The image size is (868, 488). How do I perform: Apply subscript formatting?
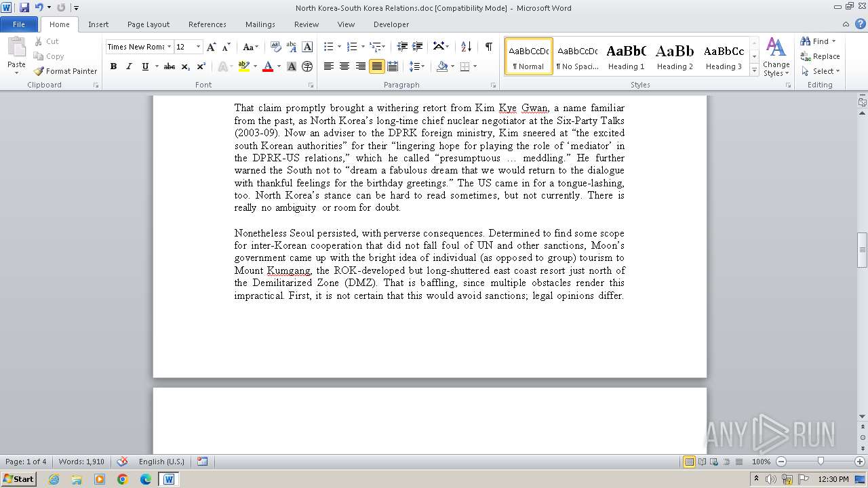(186, 66)
